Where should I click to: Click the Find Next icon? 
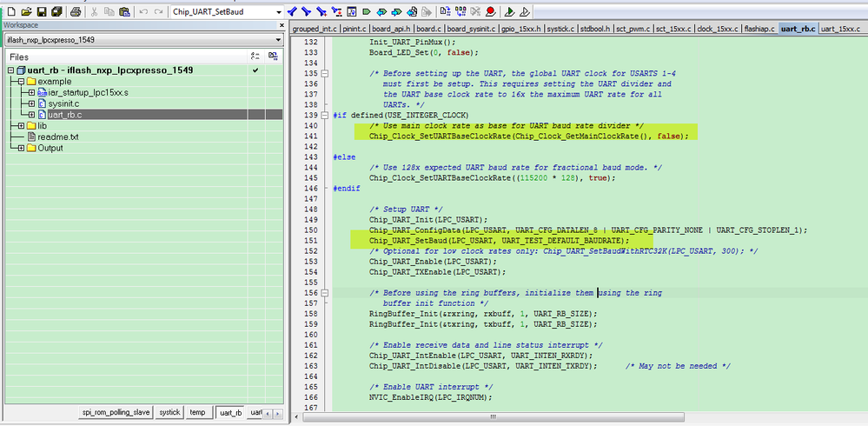pos(307,11)
